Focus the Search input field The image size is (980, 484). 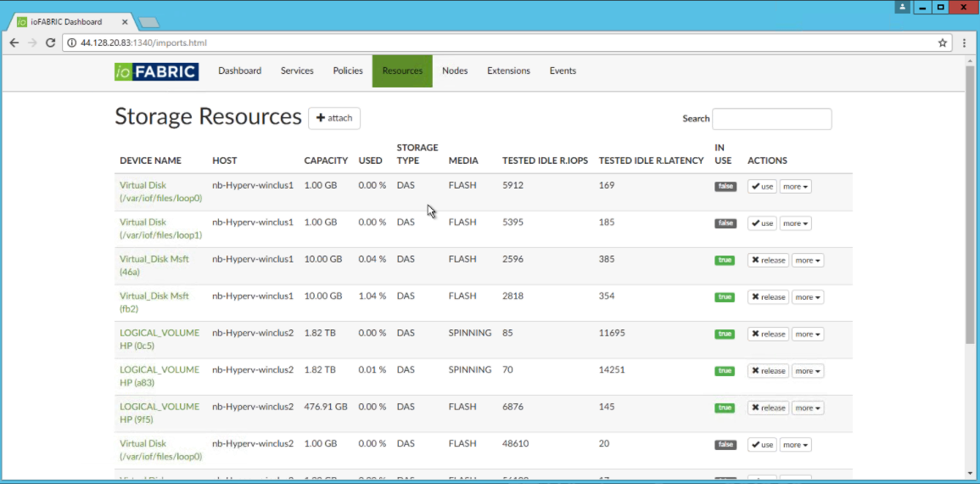coord(771,119)
